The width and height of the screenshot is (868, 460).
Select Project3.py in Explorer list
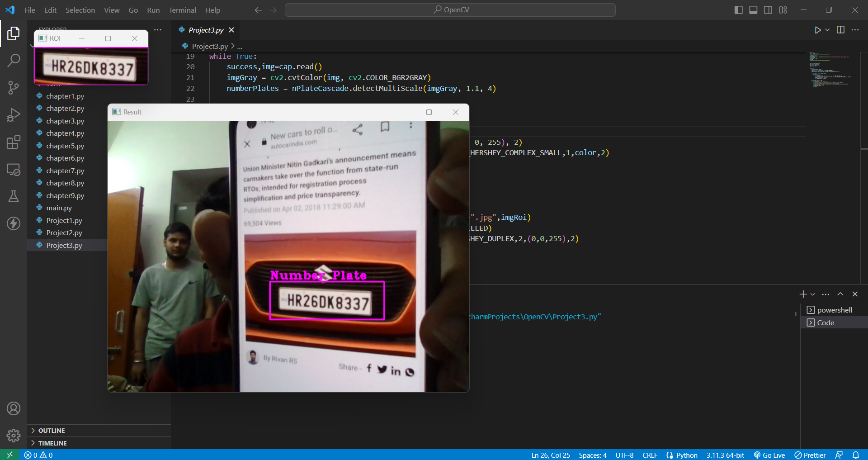coord(64,246)
